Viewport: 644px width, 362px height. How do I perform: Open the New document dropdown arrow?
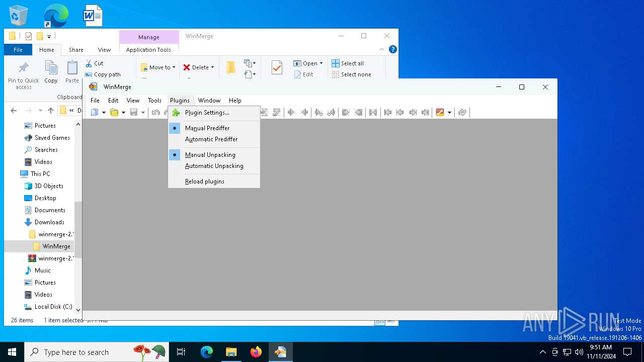click(x=104, y=113)
